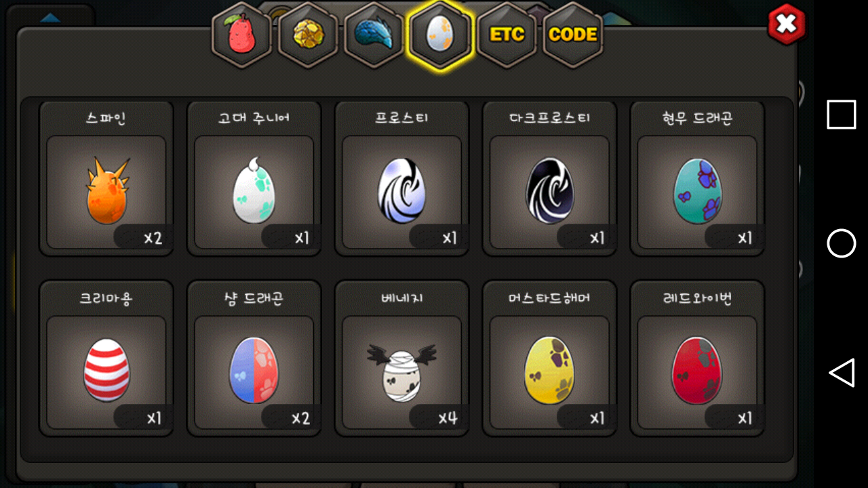Tap the teal 현무 드래곤 egg
The width and height of the screenshot is (868, 488).
tap(698, 178)
